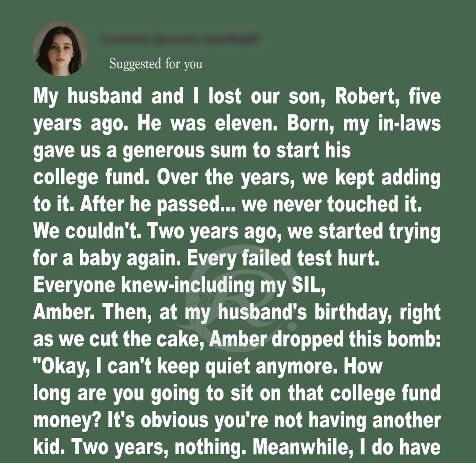Click the line "long are you going to sit"
The image size is (476, 463).
point(237,393)
